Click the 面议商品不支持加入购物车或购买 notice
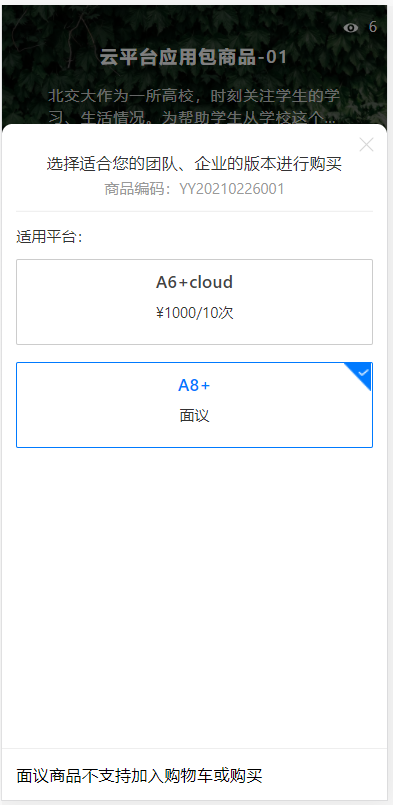The width and height of the screenshot is (393, 805). click(139, 776)
